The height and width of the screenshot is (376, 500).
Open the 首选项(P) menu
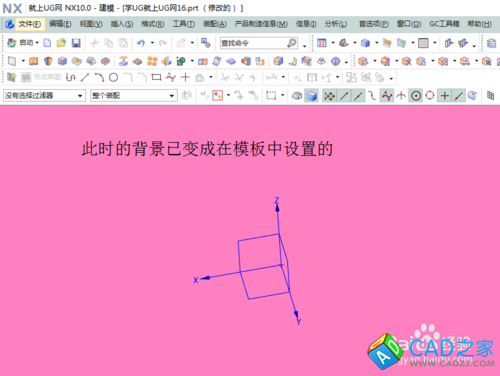[x=374, y=24]
